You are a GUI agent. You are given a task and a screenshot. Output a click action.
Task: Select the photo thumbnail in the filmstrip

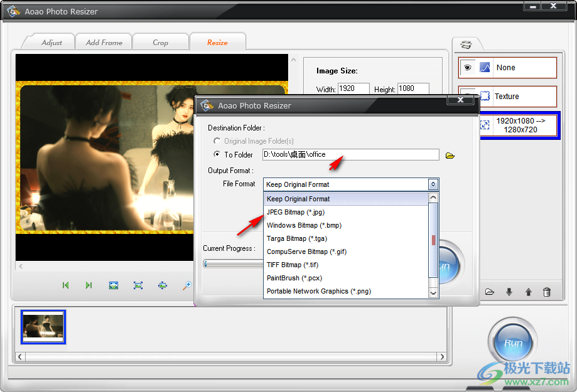pos(43,326)
